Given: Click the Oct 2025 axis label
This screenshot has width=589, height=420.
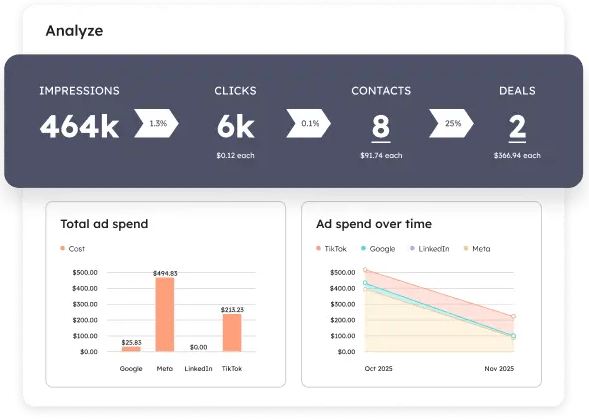Looking at the screenshot, I should pos(378,369).
